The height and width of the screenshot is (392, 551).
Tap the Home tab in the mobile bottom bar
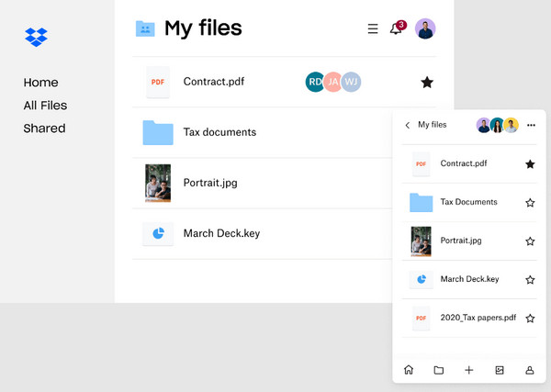coord(409,370)
